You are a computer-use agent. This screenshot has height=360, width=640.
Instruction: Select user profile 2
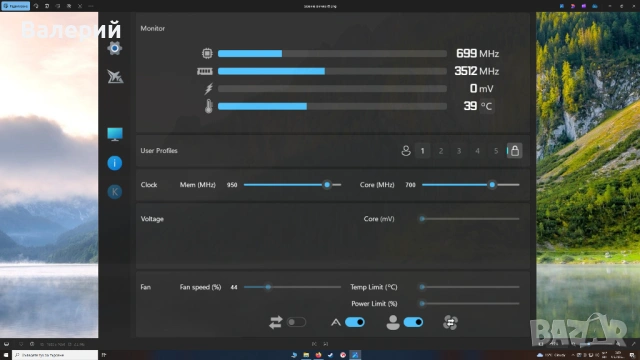441,151
